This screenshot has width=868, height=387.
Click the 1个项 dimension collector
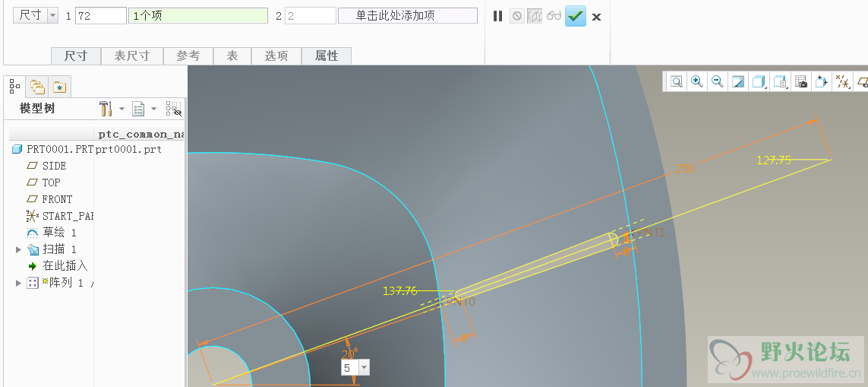pos(198,15)
